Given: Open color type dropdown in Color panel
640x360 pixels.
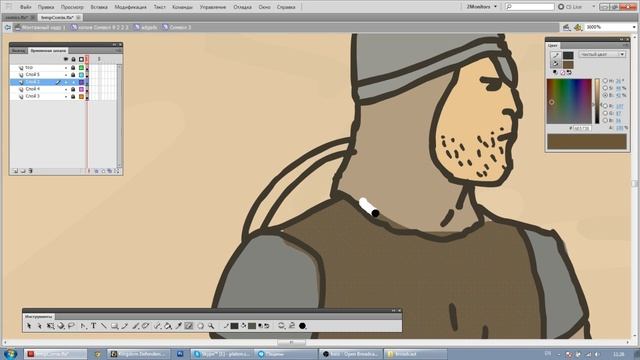Looking at the screenshot, I should coord(602,54).
